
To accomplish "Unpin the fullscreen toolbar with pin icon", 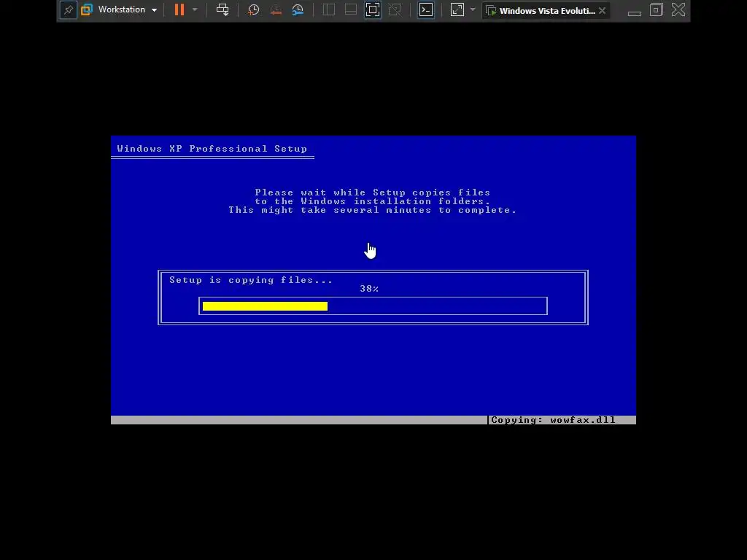I will (69, 10).
